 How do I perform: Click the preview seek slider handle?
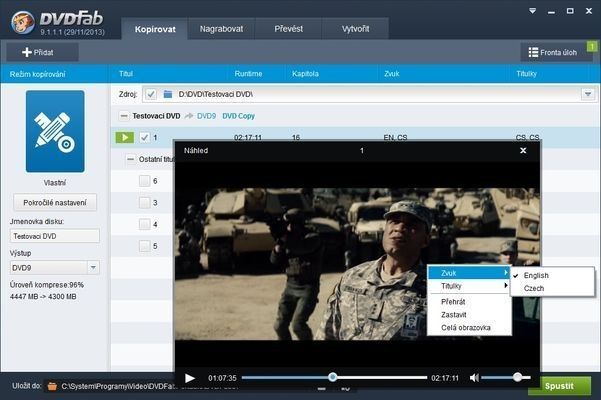click(x=332, y=377)
